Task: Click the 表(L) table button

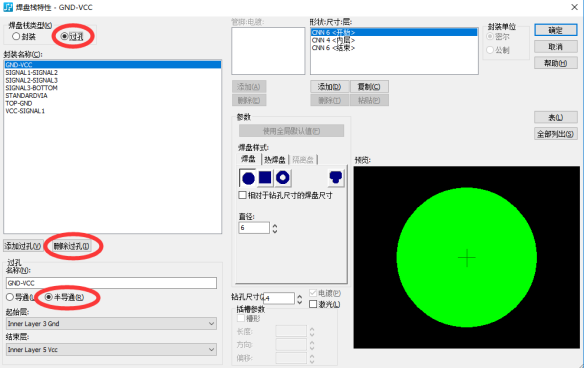Action: (x=556, y=118)
